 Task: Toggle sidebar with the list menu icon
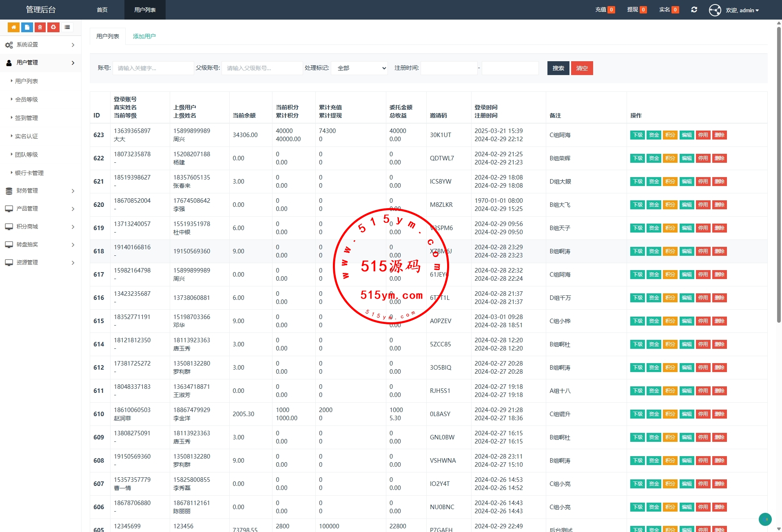click(x=67, y=27)
